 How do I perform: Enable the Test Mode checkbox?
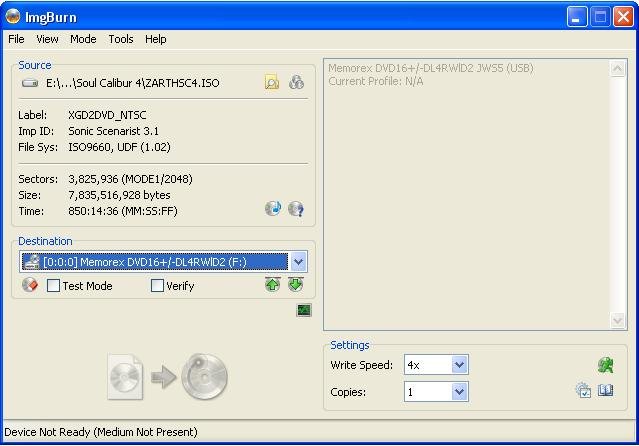[x=53, y=286]
